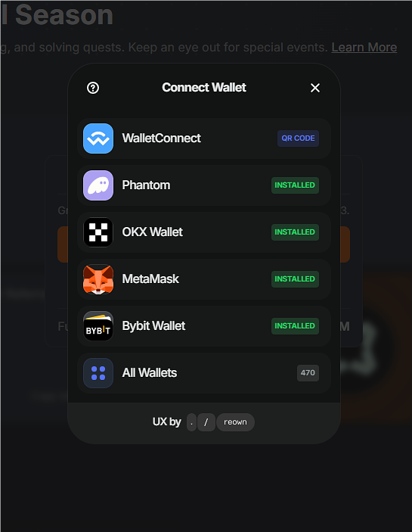The image size is (412, 532).
Task: Close the Connect Wallet dialog
Action: point(315,88)
